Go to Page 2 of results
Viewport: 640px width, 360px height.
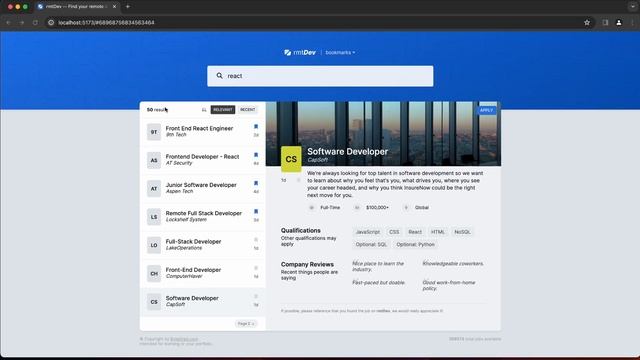point(246,324)
